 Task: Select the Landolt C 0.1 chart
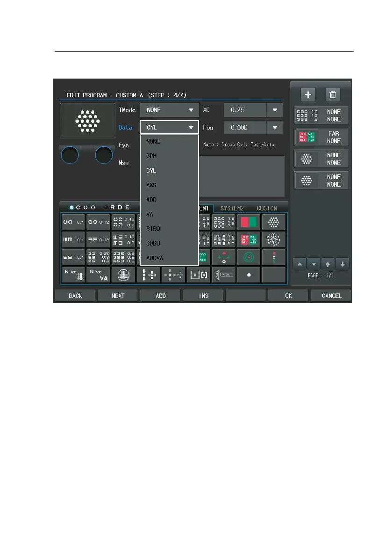point(73,222)
